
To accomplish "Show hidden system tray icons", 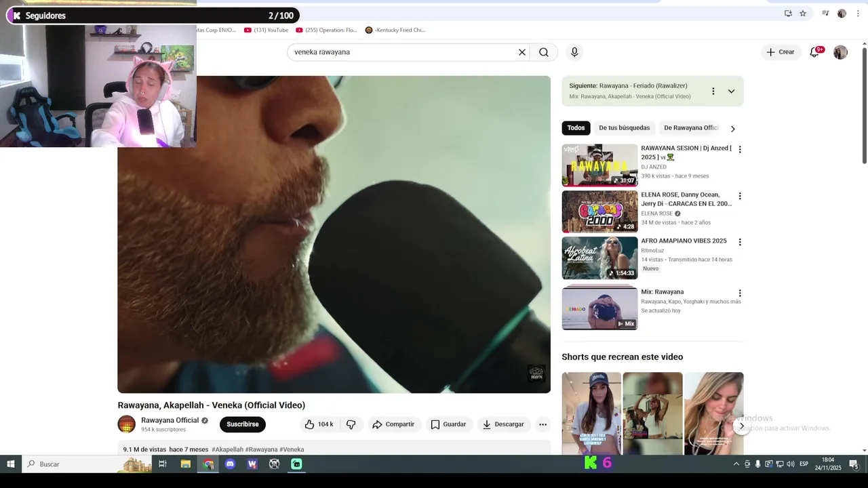I will coord(736,464).
